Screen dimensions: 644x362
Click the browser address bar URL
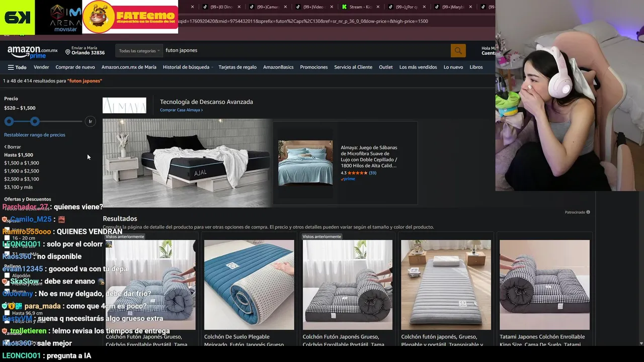[303, 21]
